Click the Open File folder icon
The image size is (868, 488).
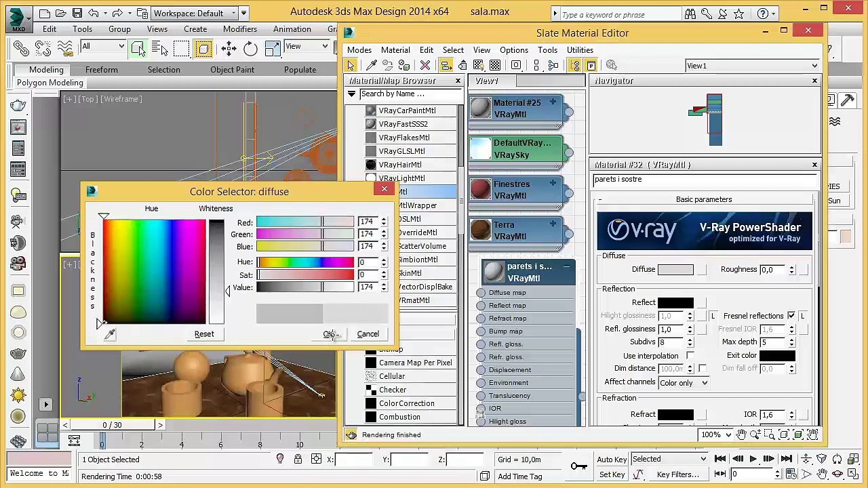(62, 13)
